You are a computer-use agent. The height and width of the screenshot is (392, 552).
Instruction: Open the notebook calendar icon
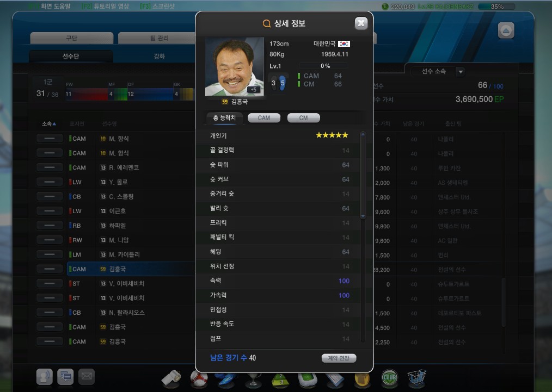[334, 380]
